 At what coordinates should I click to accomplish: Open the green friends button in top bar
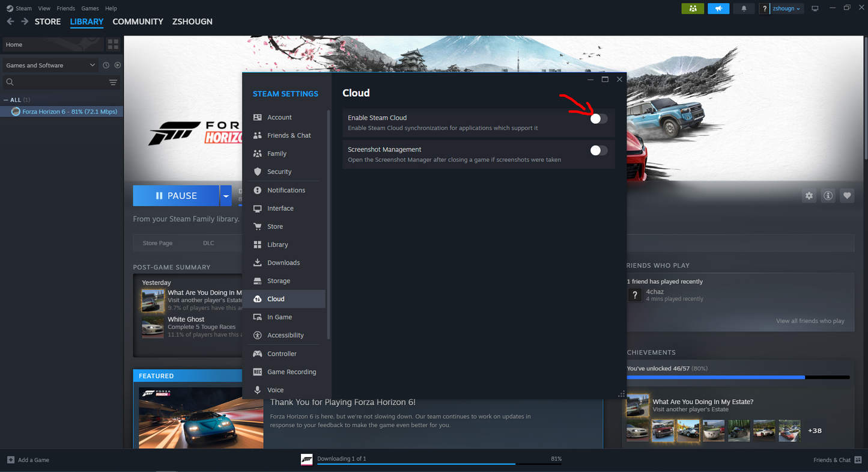[x=693, y=8]
